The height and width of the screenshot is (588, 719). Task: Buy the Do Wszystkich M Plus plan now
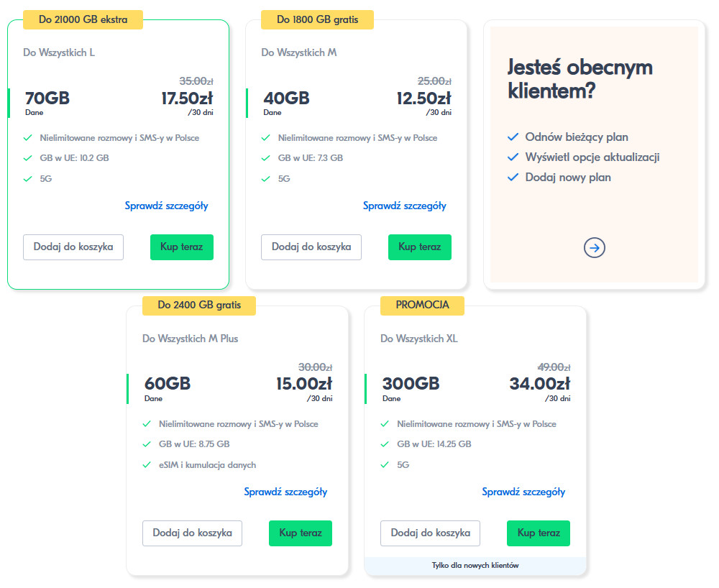tap(301, 533)
